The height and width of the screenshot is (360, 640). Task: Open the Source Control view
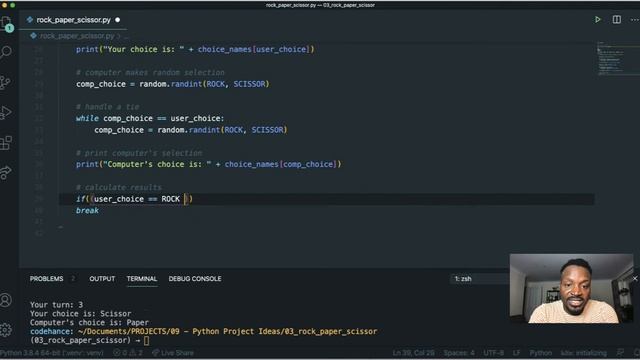pyautogui.click(x=6, y=82)
